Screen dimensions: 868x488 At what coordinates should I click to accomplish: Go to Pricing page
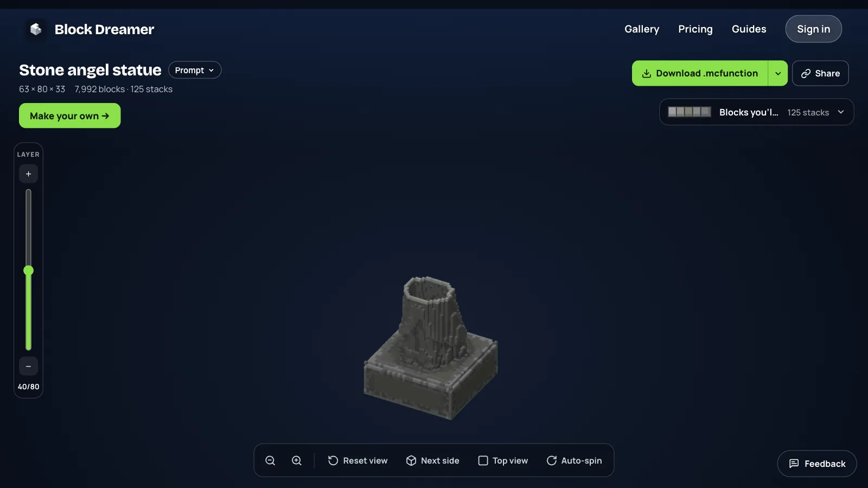click(x=695, y=29)
